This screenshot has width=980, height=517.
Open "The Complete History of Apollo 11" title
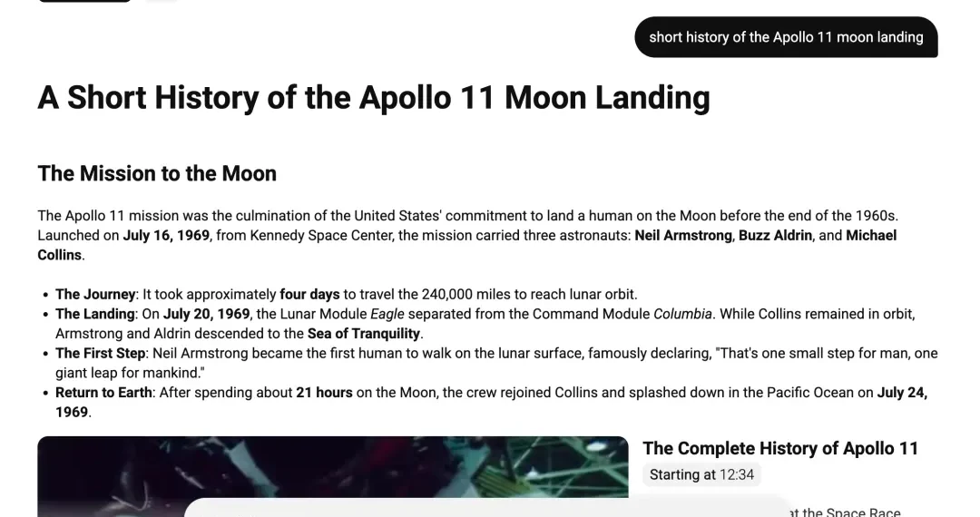(780, 448)
